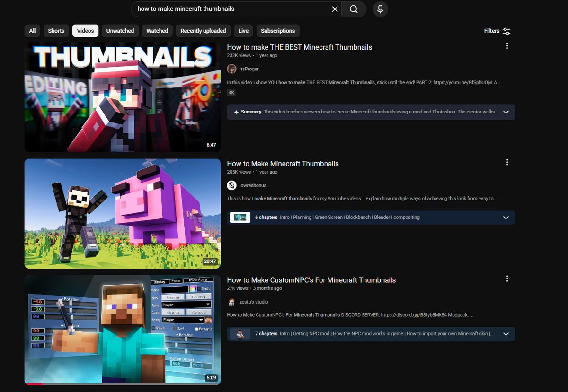
Task: Open options menu for the CustomNPC's video
Action: tap(507, 279)
